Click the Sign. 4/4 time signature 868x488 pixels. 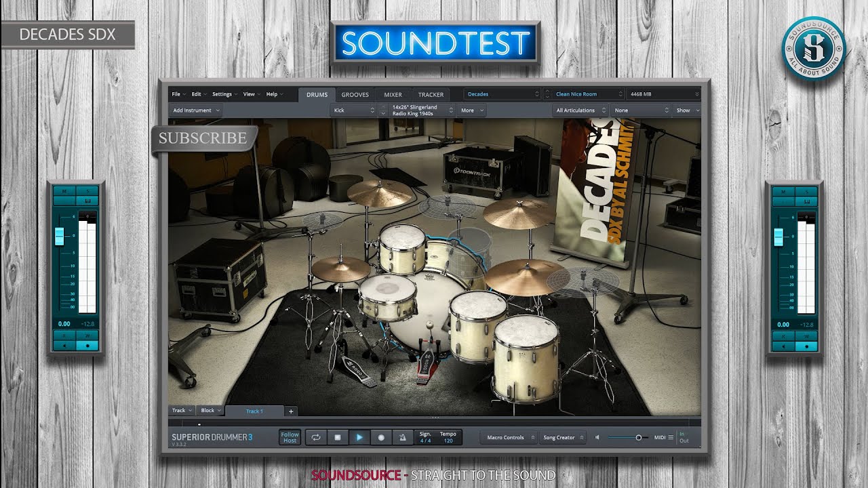coord(425,437)
